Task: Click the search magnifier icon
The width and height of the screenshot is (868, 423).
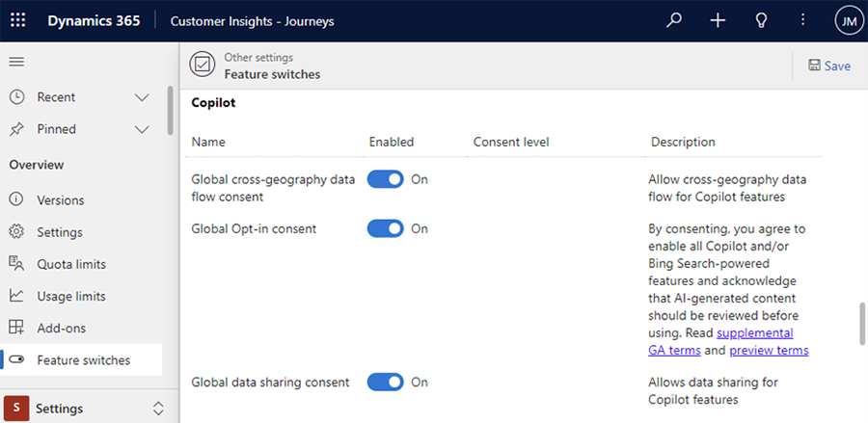Action: tap(676, 20)
